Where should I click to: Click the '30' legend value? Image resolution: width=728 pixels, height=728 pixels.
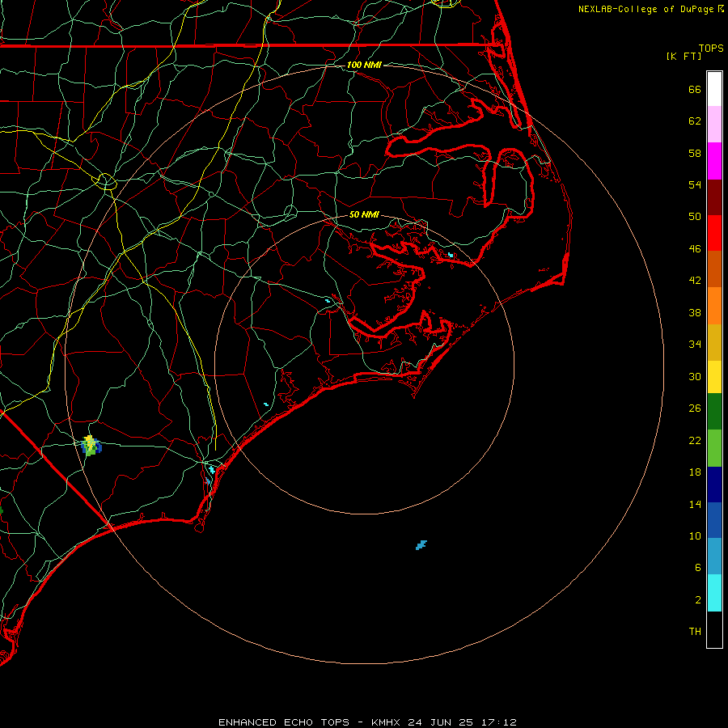[695, 376]
